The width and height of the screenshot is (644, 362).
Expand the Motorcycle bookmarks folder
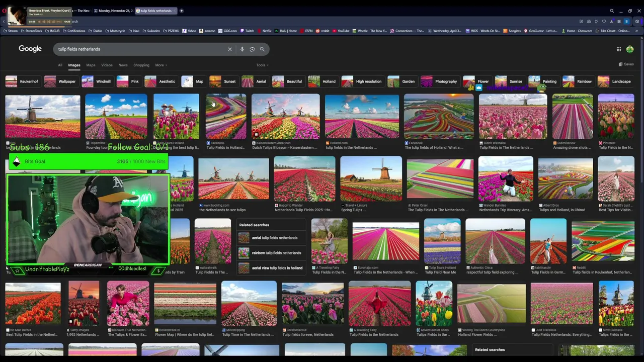pyautogui.click(x=115, y=31)
